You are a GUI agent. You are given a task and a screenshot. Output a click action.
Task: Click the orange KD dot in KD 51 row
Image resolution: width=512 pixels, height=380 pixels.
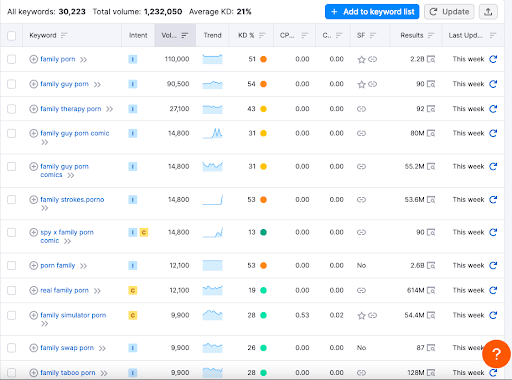(x=263, y=59)
